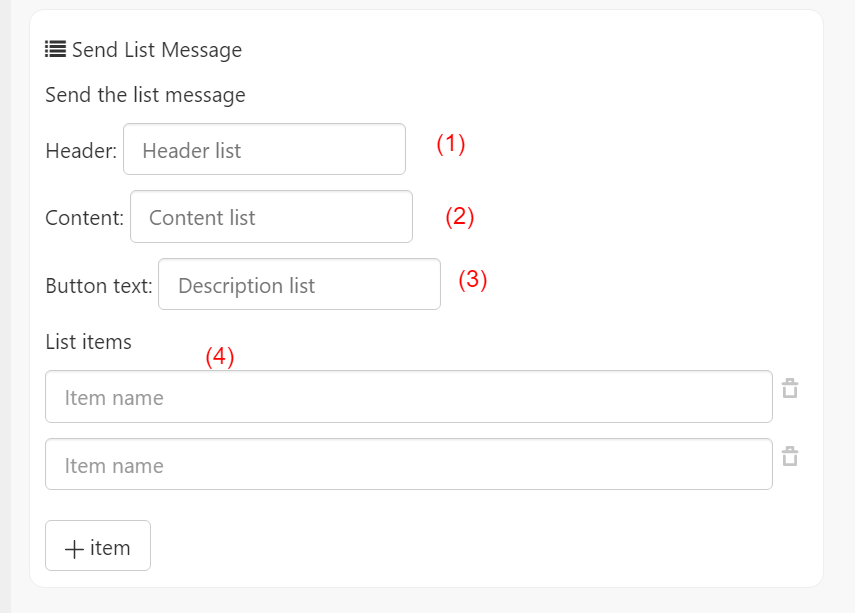
Task: Click the second Item name input
Action: coord(409,464)
